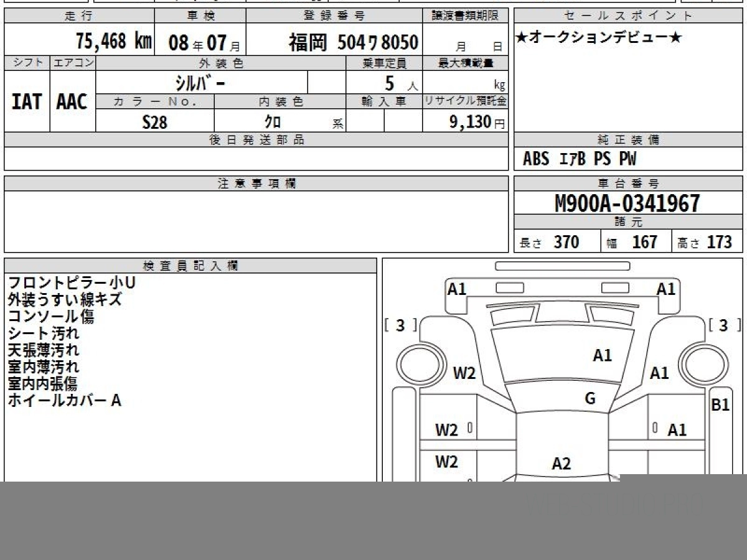The image size is (747, 560).
Task: Select the registration number 福岡 504ワ8050
Action: 353,42
